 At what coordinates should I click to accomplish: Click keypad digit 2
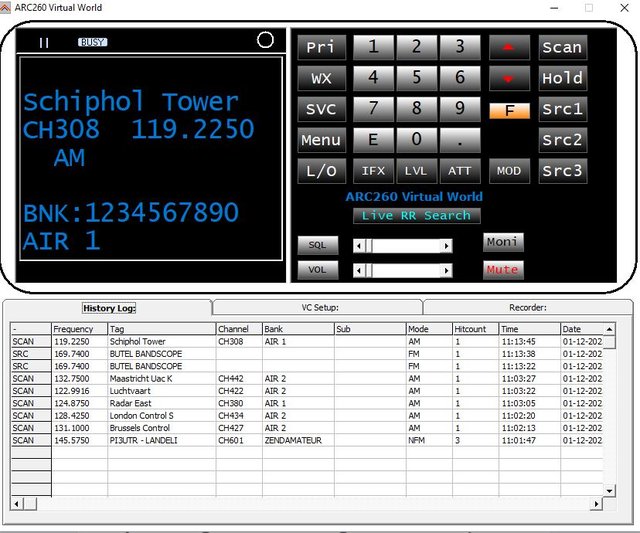click(x=416, y=47)
